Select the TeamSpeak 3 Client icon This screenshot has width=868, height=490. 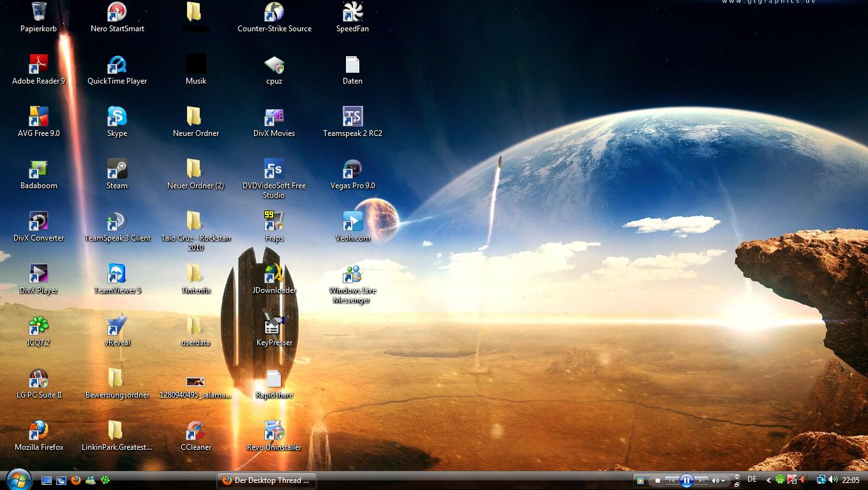pos(117,222)
